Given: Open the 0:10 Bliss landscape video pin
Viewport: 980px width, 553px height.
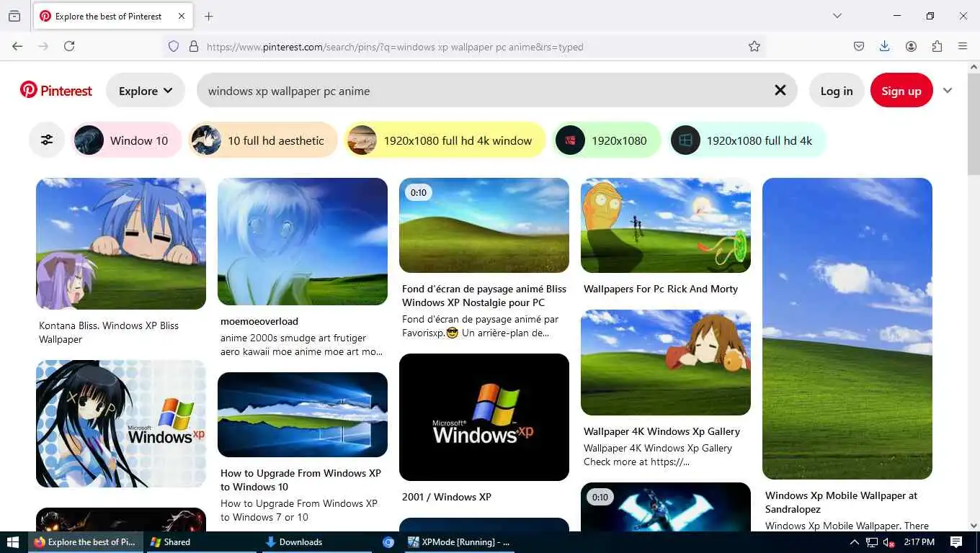Looking at the screenshot, I should (x=484, y=225).
